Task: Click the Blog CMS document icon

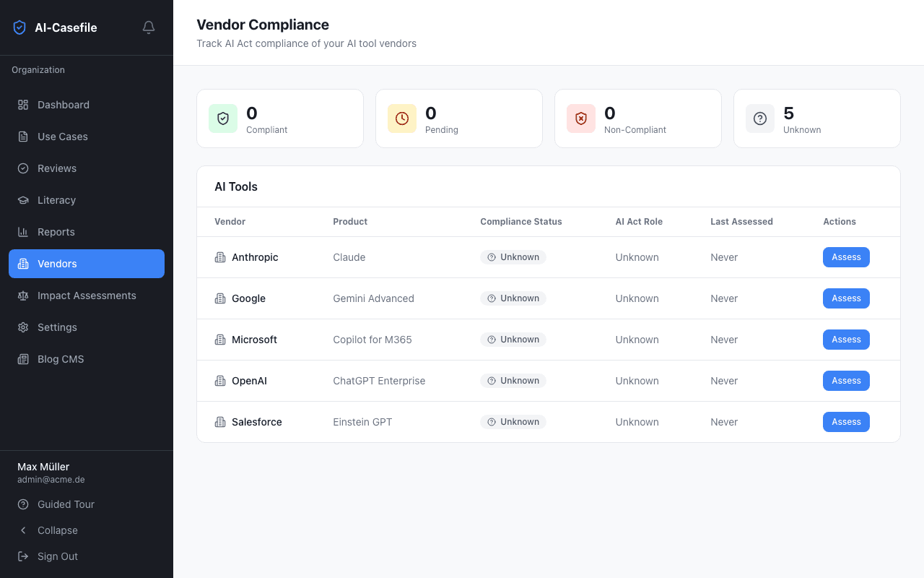Action: (x=22, y=359)
